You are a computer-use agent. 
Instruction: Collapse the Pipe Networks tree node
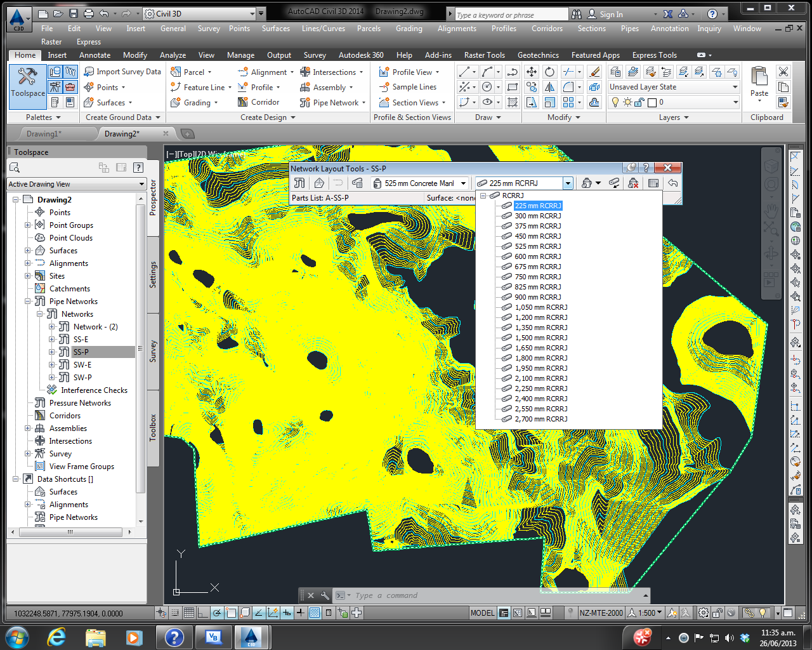[x=27, y=301]
